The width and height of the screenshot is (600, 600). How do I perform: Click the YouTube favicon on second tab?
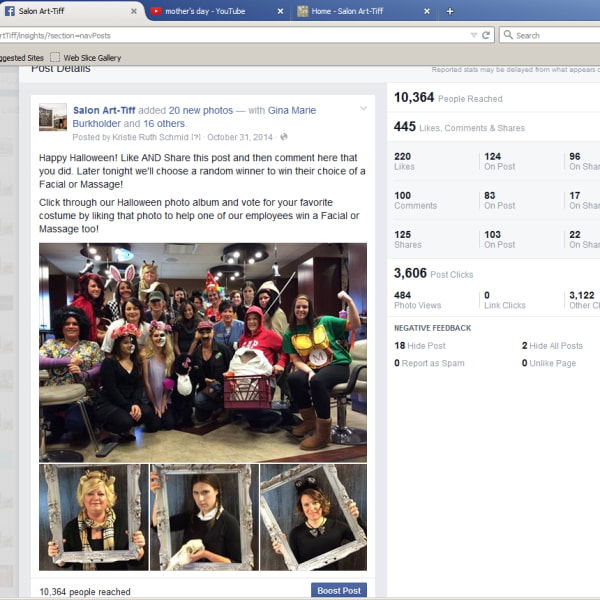pos(156,11)
